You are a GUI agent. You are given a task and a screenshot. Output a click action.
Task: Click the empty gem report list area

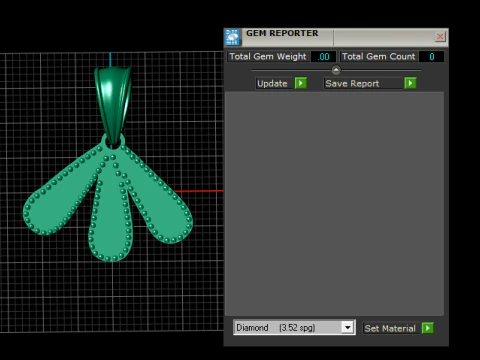(x=335, y=203)
